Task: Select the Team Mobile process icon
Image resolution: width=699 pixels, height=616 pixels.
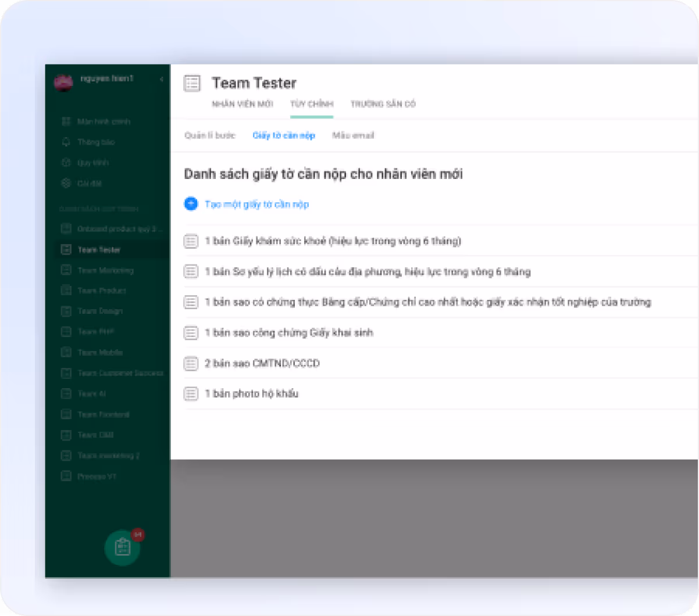Action: tap(66, 352)
